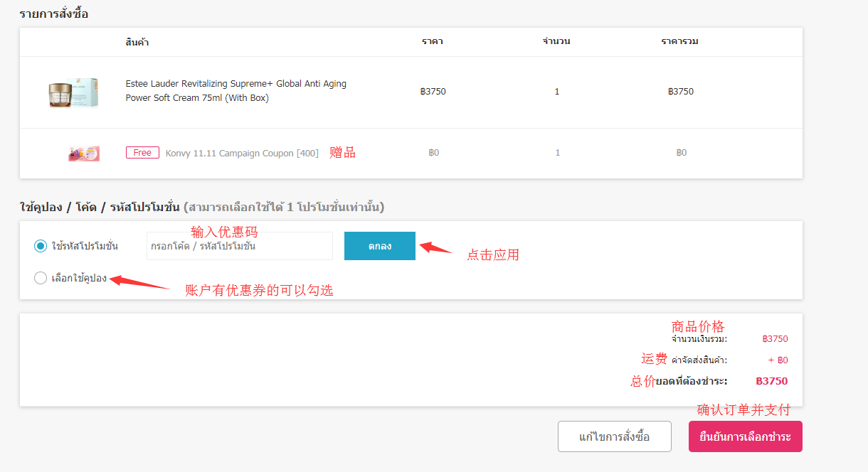Image resolution: width=868 pixels, height=472 pixels.
Task: Click the ฿0 unit price of the coupon row
Action: point(434,153)
